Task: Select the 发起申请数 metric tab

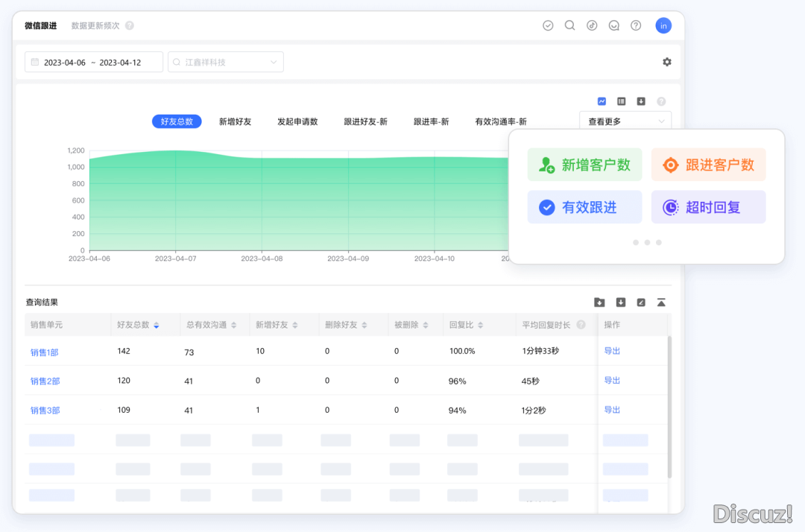Action: (x=297, y=121)
